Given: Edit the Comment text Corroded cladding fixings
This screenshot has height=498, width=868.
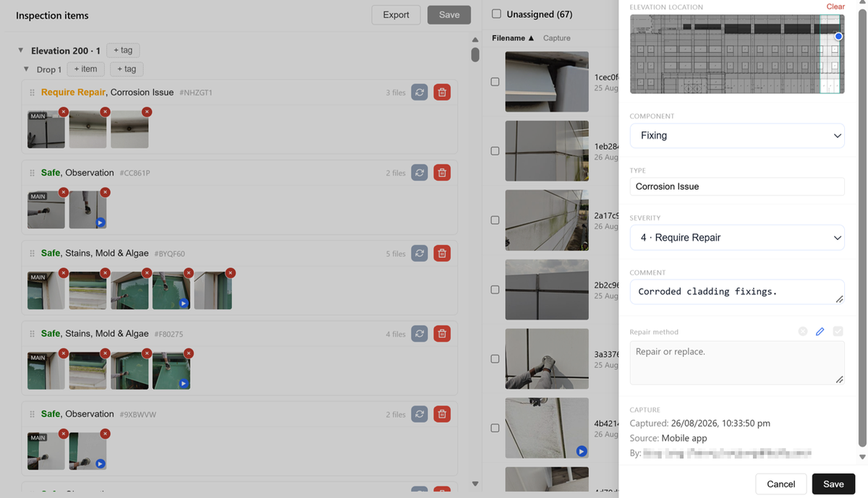Looking at the screenshot, I should tap(737, 292).
